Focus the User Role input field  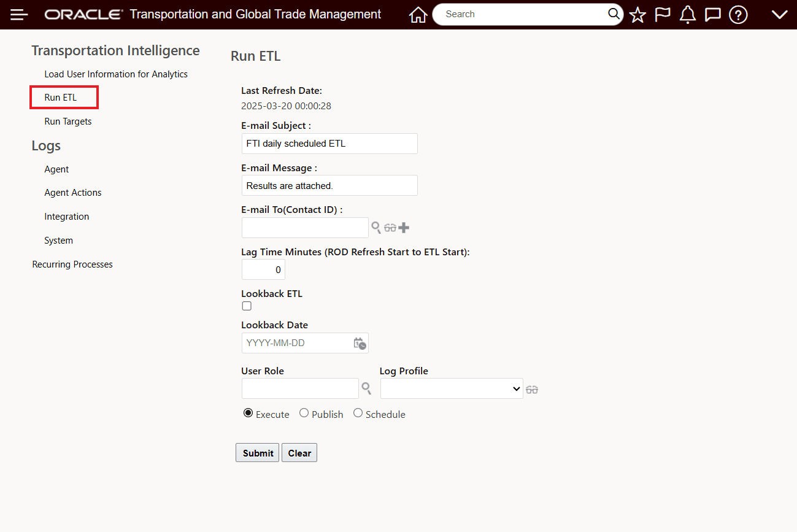[300, 388]
